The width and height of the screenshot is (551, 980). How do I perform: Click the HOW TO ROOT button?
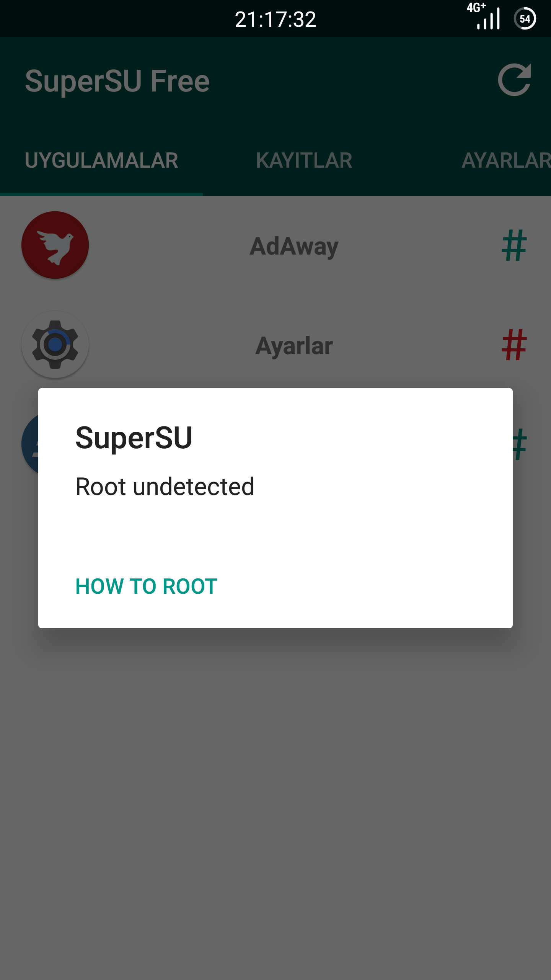[147, 586]
